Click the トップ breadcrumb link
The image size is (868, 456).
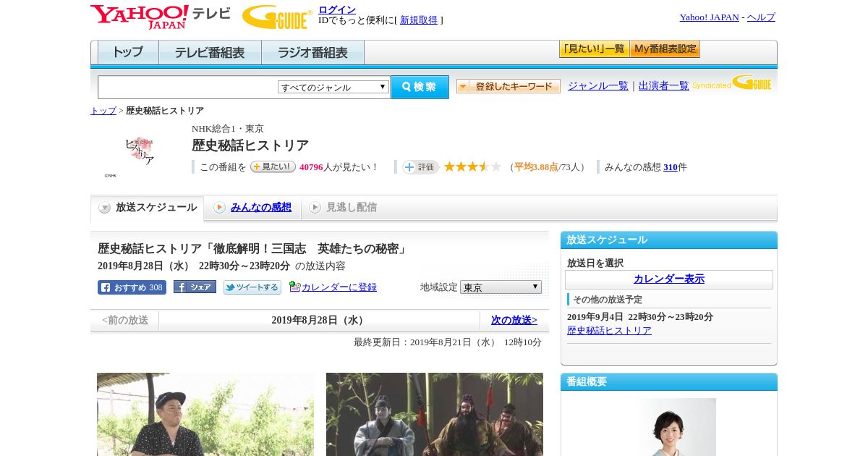(103, 111)
